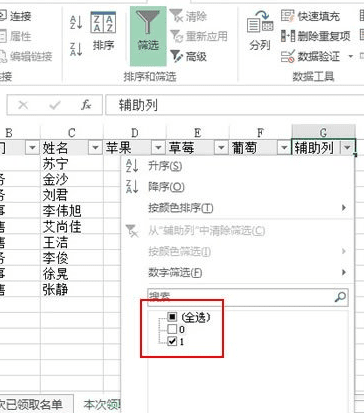Screen dimensions: 364x413
Task: Open filter dropdown on 葡萄 column
Action: click(x=284, y=147)
